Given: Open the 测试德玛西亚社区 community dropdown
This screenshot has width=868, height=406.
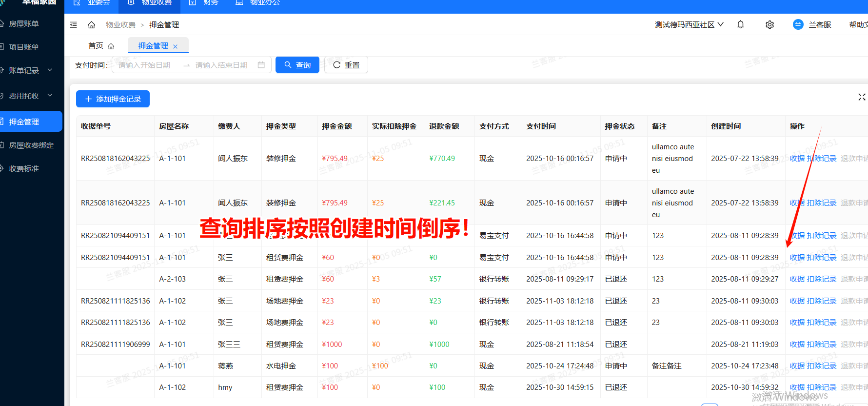Looking at the screenshot, I should coord(689,25).
